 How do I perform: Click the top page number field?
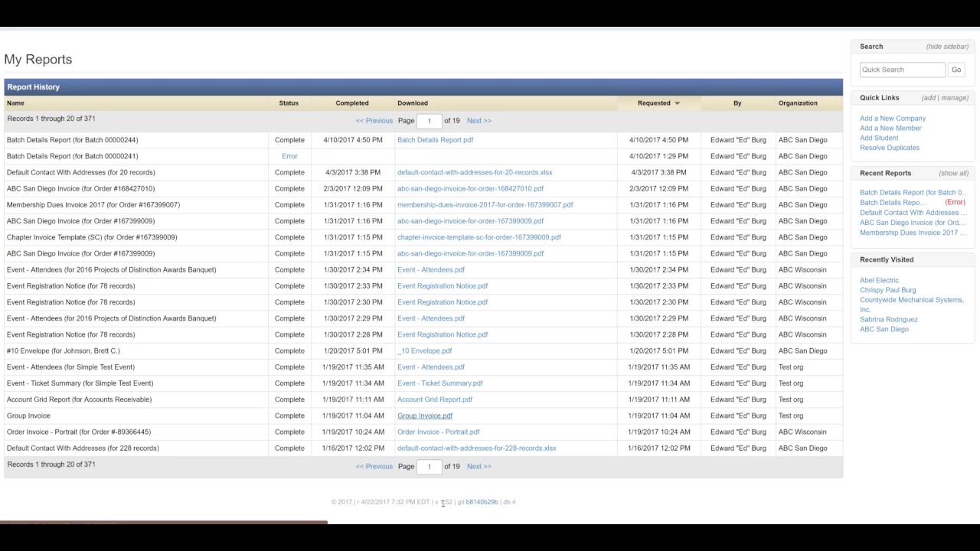(430, 121)
